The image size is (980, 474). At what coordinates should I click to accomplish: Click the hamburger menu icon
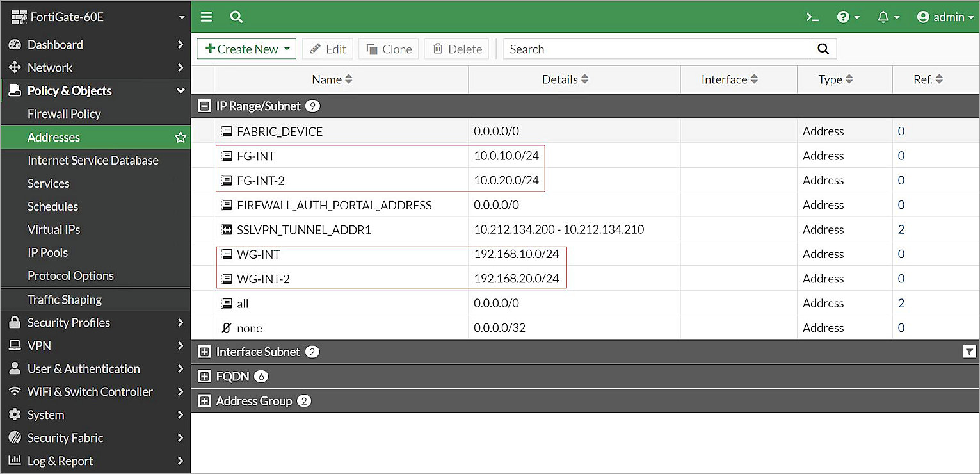coord(206,17)
